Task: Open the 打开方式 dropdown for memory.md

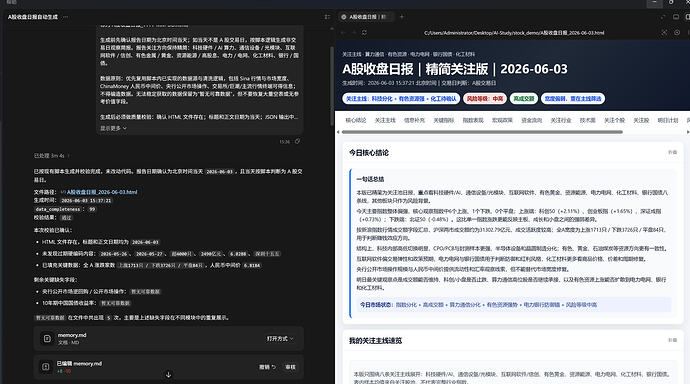Action: coord(279,338)
